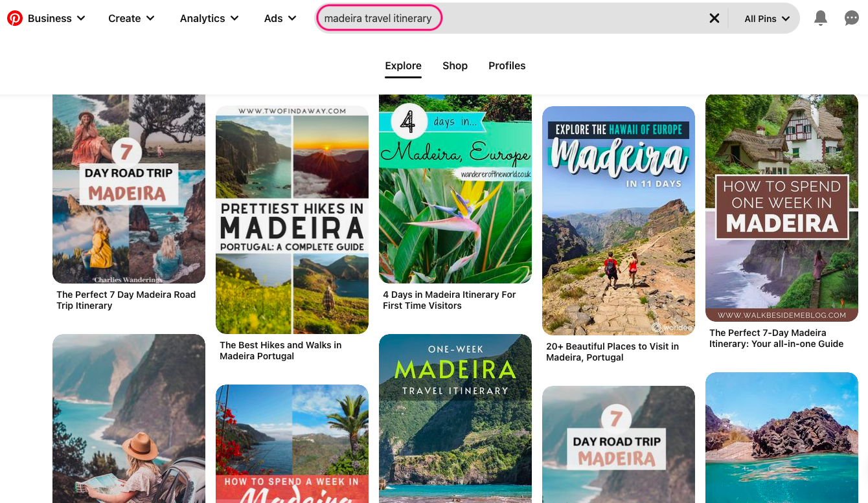The height and width of the screenshot is (503, 868).
Task: Expand the Ads dropdown menu
Action: pyautogui.click(x=279, y=18)
